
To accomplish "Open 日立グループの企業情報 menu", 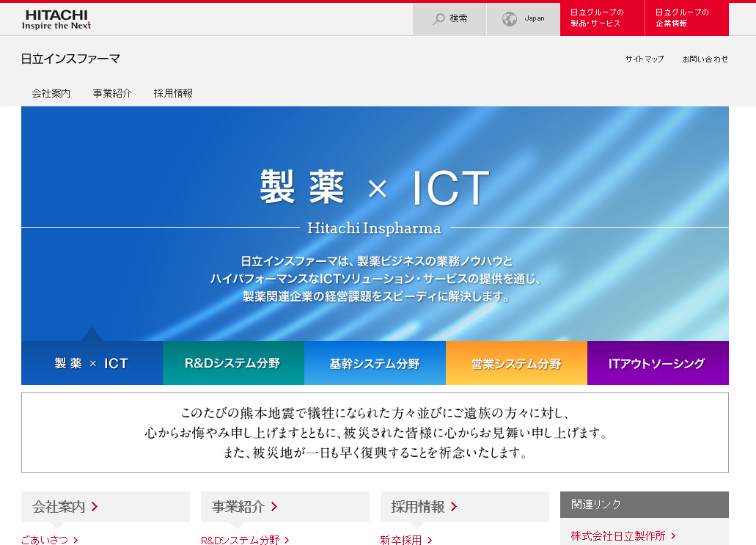I will point(687,19).
